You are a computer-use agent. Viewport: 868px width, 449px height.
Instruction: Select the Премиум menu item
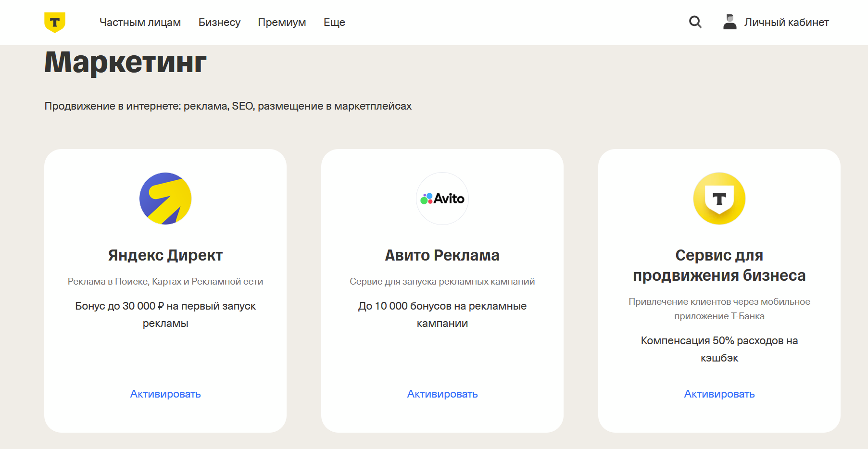[x=282, y=22]
